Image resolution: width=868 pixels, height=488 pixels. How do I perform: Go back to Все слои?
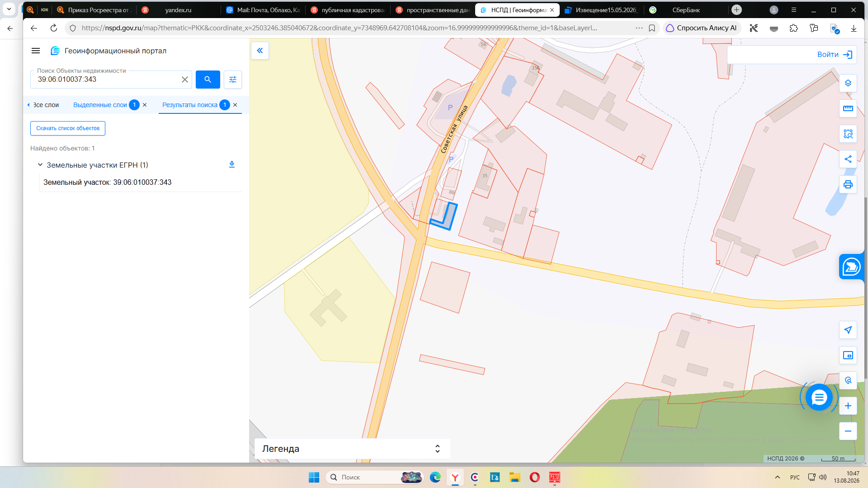tap(43, 105)
